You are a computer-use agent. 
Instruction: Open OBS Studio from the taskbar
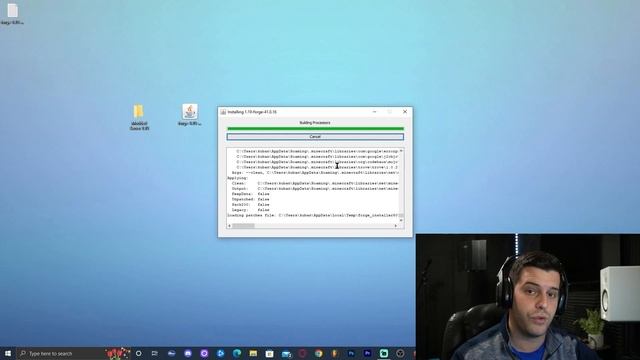[400, 353]
